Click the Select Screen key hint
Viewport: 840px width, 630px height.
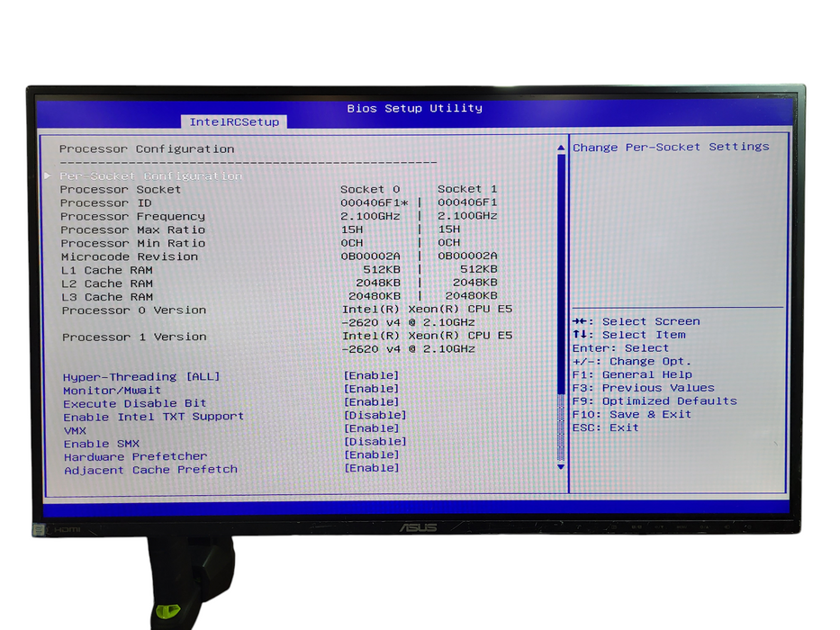click(x=636, y=321)
